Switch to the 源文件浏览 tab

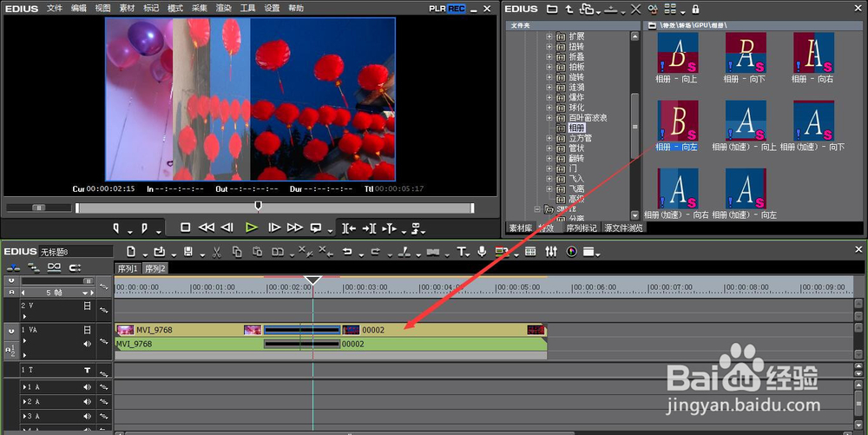(x=623, y=228)
